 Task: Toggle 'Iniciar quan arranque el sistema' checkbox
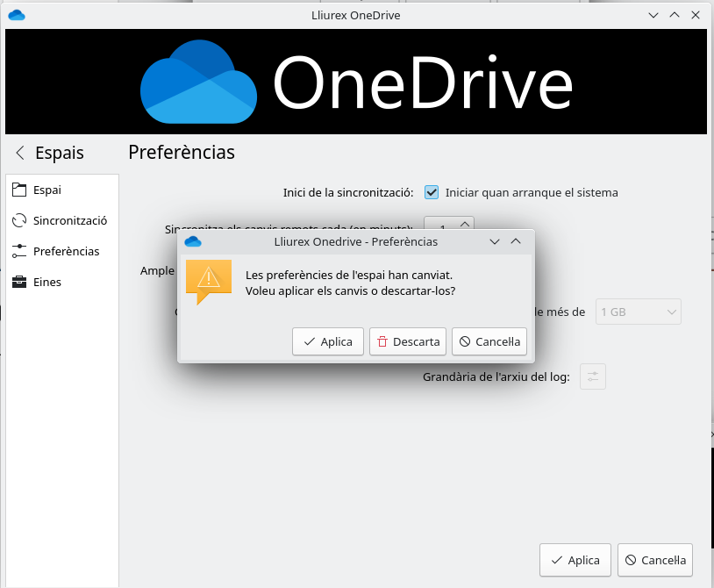tap(432, 192)
